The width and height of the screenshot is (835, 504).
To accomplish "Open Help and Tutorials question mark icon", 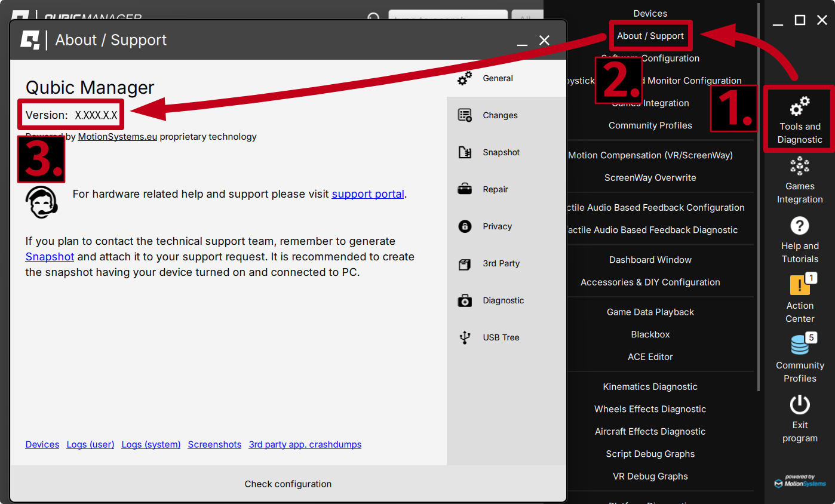I will pos(799,226).
